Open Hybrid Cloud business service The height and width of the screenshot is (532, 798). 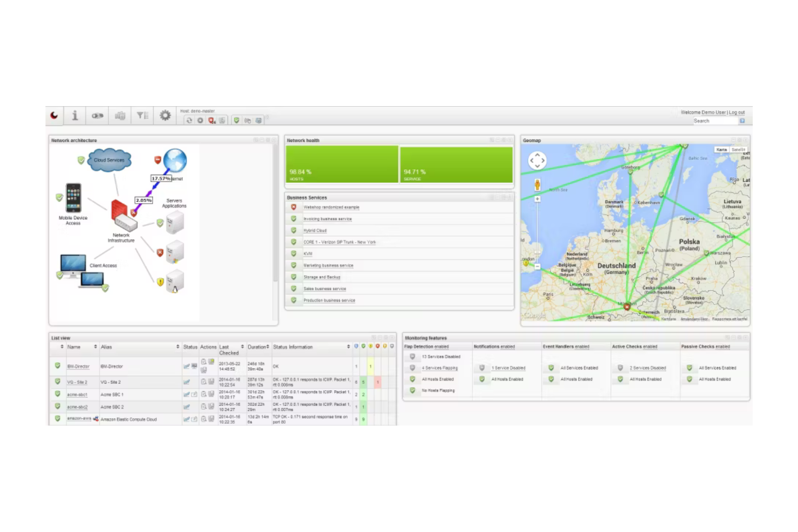tap(315, 231)
